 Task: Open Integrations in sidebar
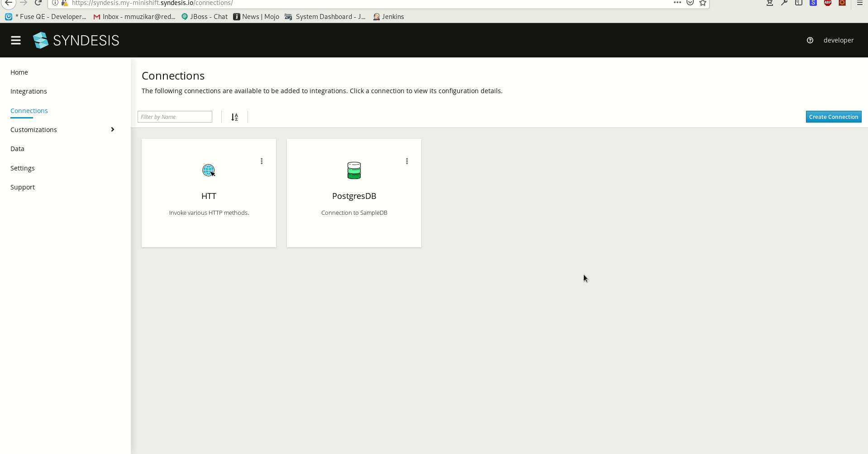pyautogui.click(x=29, y=91)
